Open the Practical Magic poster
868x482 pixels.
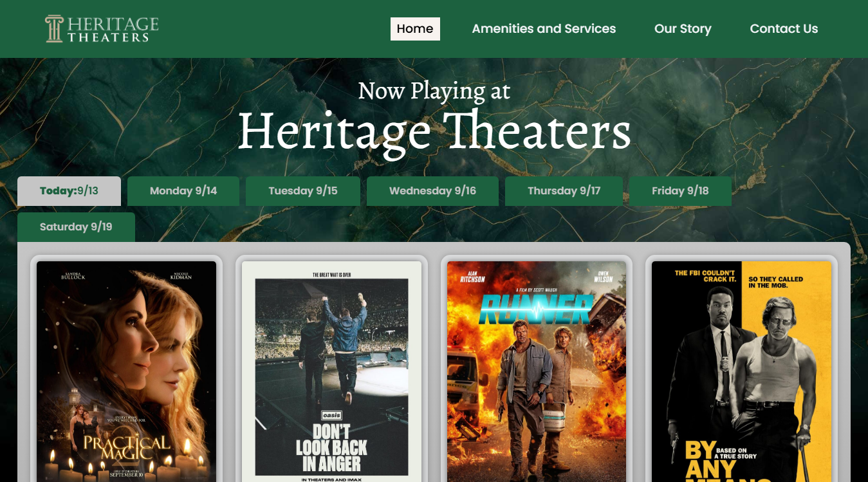126,371
